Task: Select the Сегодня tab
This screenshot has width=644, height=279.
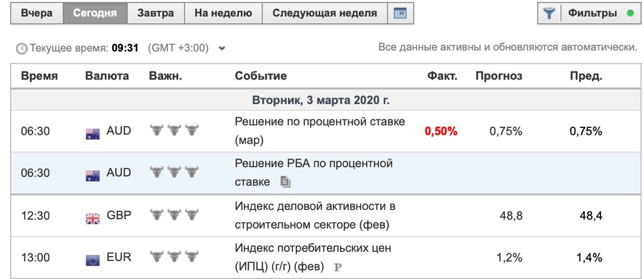Action: tap(95, 14)
